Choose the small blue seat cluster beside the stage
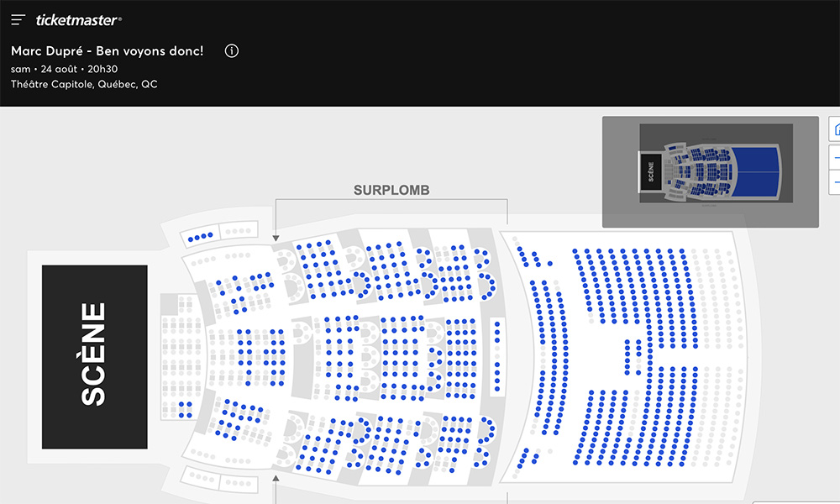 (x=185, y=409)
